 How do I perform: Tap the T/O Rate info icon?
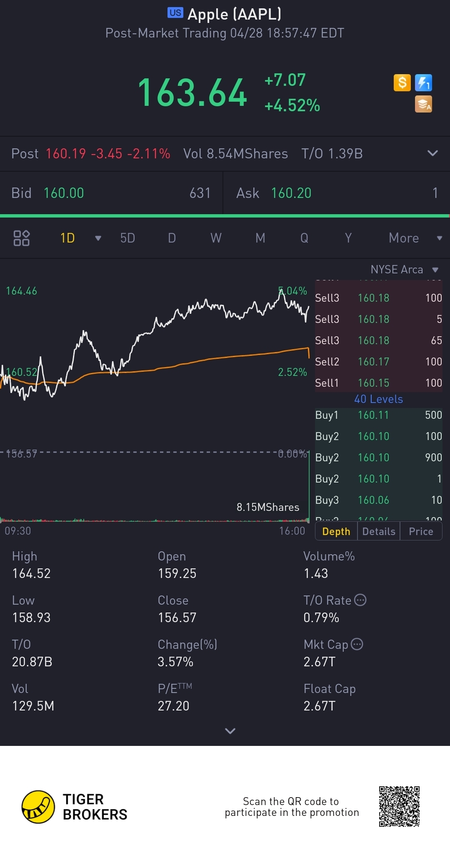tap(360, 600)
